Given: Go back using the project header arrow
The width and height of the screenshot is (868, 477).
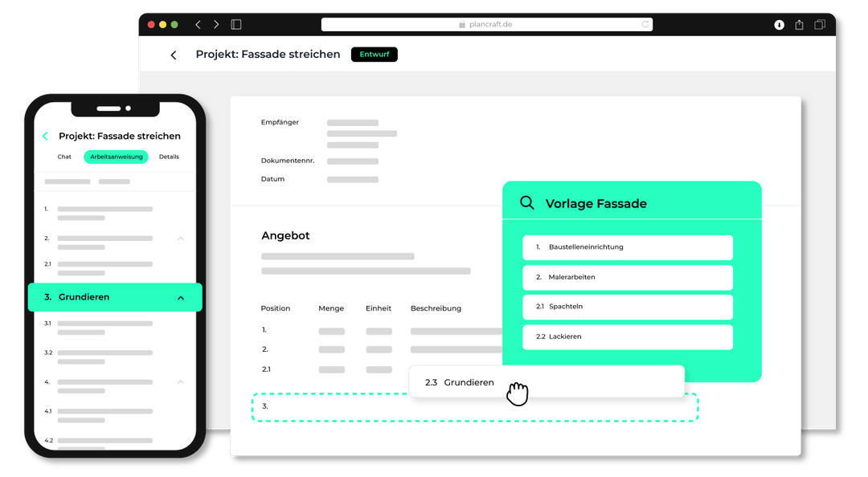Looking at the screenshot, I should 174,55.
